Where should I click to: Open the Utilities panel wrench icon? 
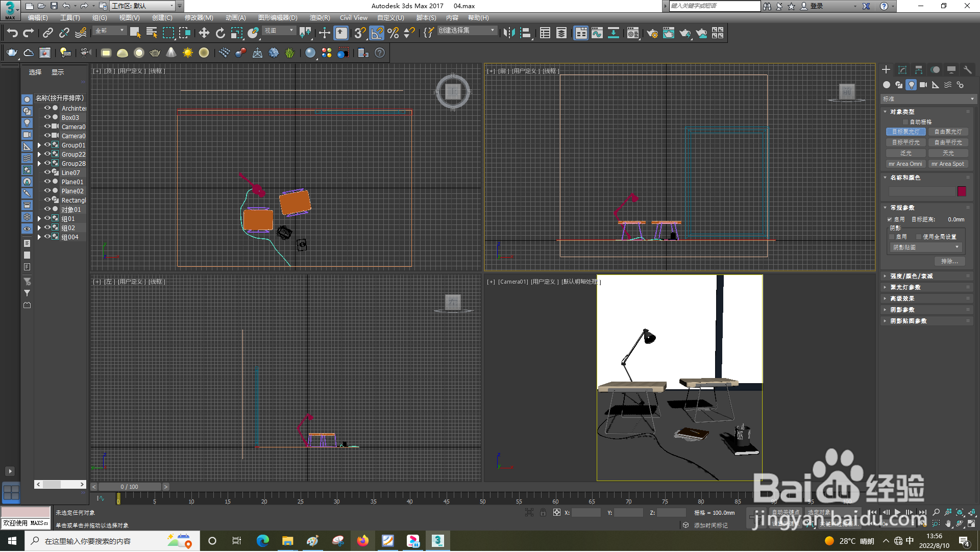(x=967, y=70)
